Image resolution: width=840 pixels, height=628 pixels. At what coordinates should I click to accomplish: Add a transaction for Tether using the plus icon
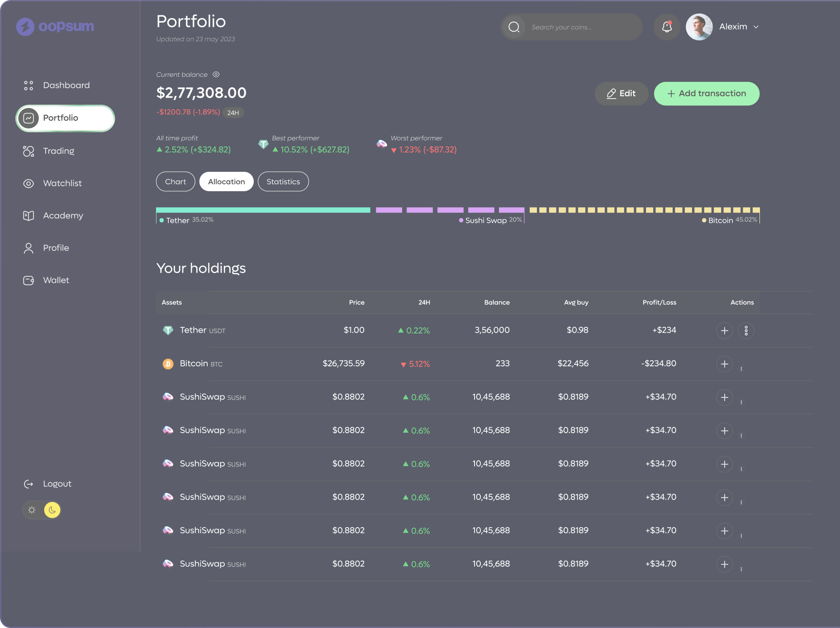point(724,331)
